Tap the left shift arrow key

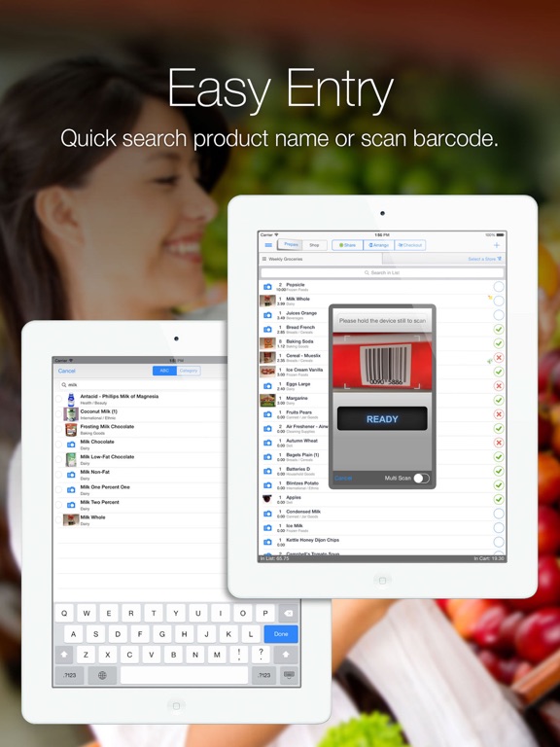pos(64,655)
